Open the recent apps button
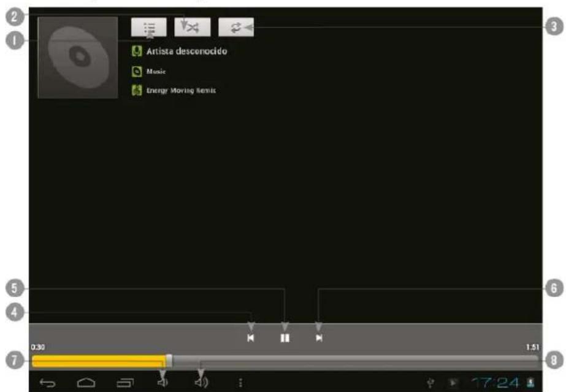Screen dimensions: 566x392 tap(125, 383)
